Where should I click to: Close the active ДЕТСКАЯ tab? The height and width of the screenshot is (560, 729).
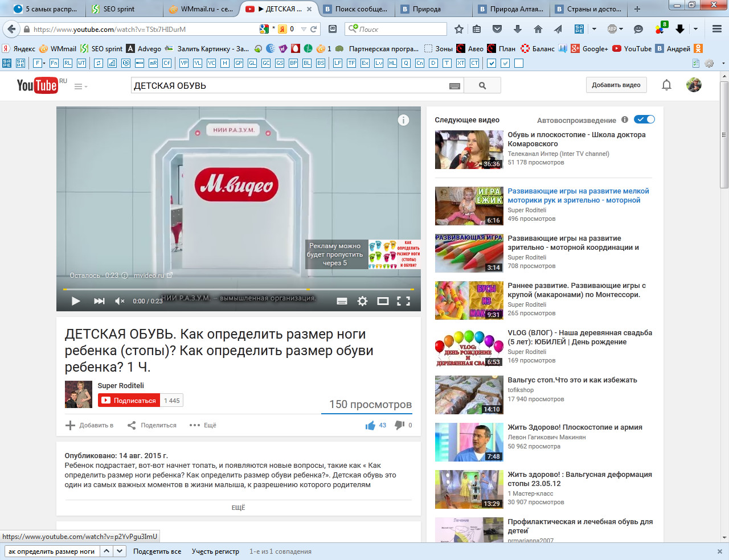click(309, 9)
